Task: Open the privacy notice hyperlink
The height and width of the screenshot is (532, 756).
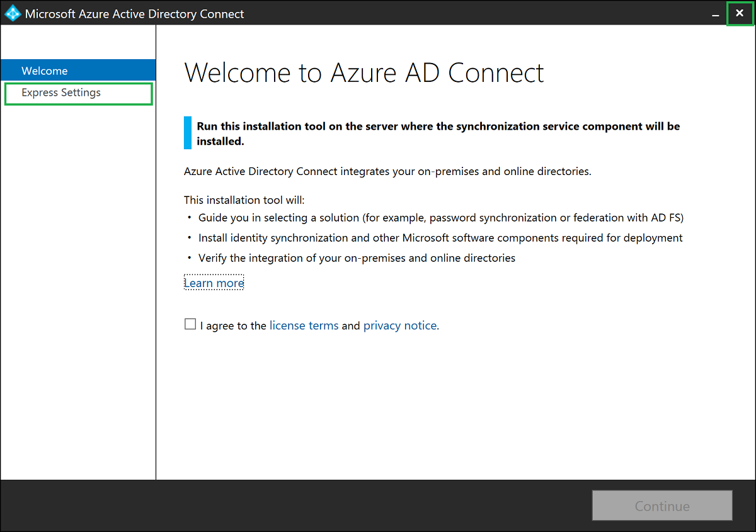Action: (x=400, y=325)
